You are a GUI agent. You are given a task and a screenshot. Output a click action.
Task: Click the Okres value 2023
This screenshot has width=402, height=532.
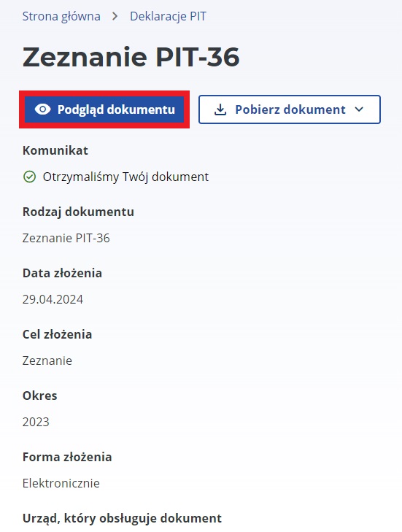click(36, 422)
